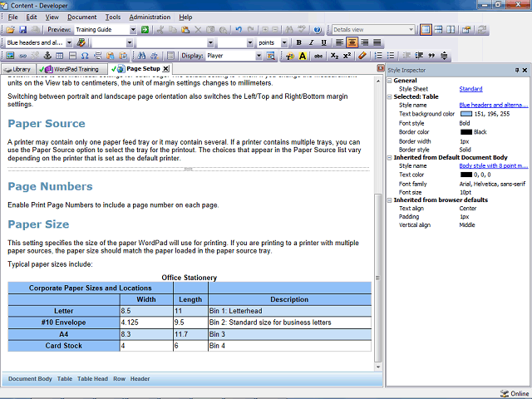Open the Administration menu
Image resolution: width=532 pixels, height=399 pixels.
[x=150, y=17]
